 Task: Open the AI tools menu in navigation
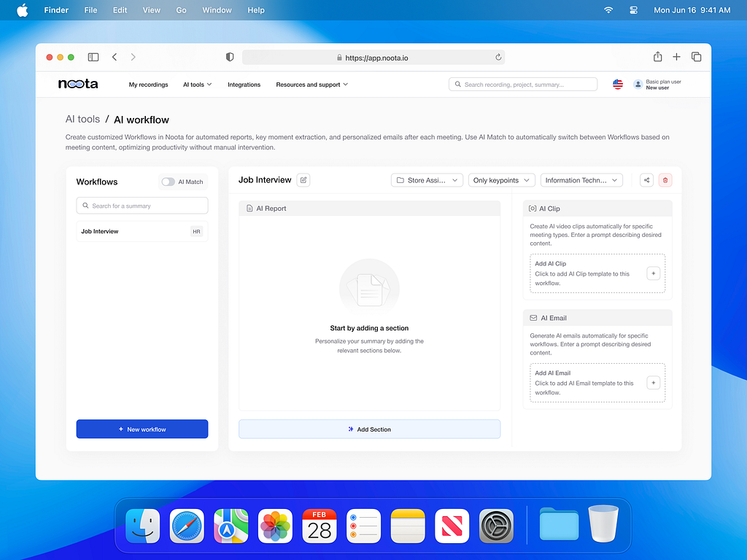click(x=197, y=84)
